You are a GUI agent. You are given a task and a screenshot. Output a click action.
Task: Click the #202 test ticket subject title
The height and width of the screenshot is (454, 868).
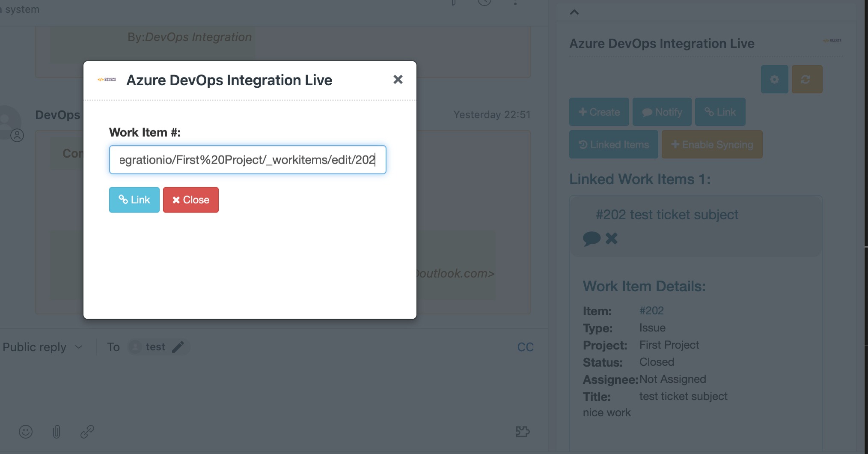(667, 215)
